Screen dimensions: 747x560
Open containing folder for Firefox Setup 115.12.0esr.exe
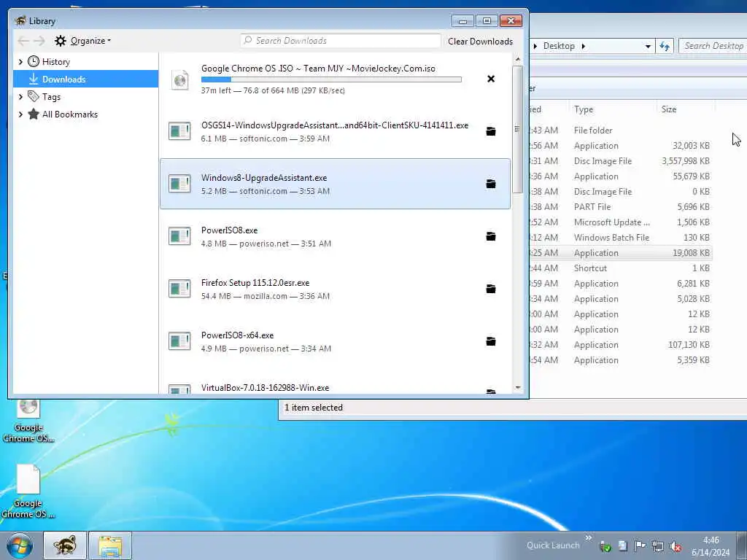coord(491,289)
